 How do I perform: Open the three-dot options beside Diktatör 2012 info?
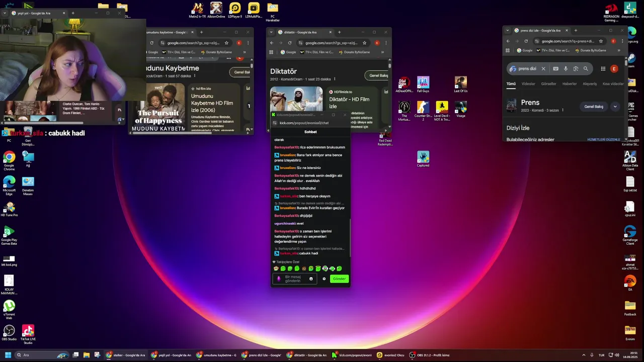[335, 79]
